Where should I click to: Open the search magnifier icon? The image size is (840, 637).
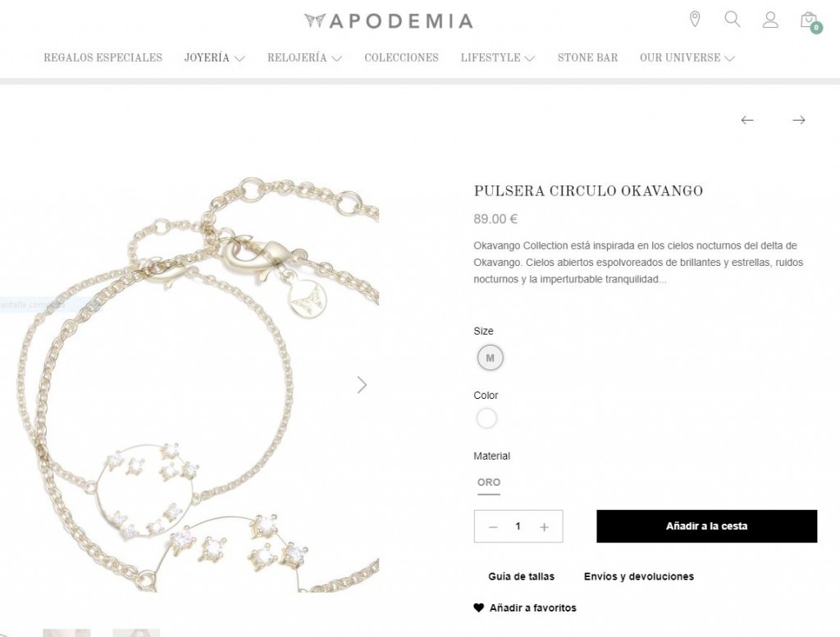pyautogui.click(x=733, y=20)
